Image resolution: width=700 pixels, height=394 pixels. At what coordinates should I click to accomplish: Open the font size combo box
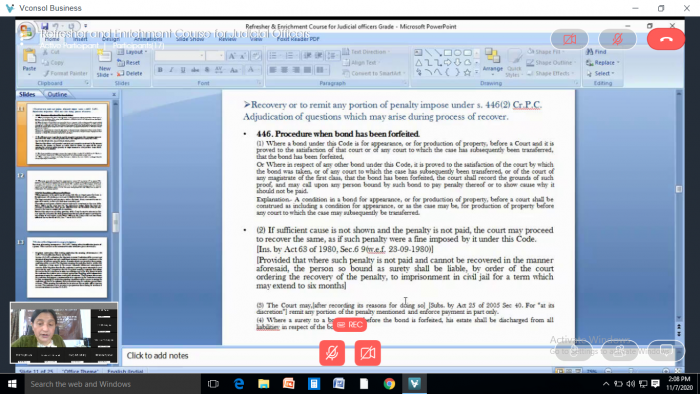[215, 55]
